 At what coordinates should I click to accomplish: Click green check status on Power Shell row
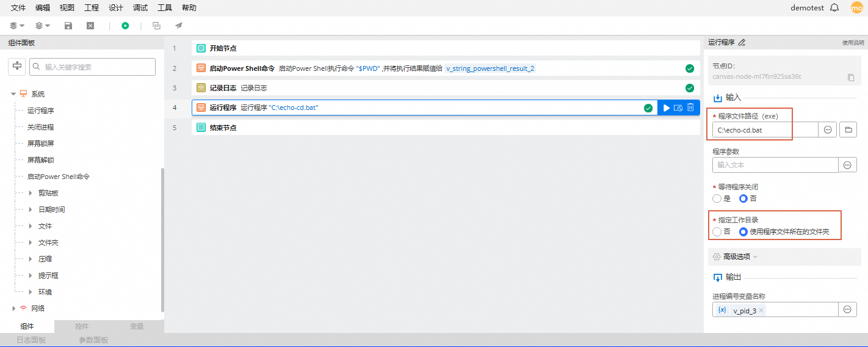pos(690,68)
